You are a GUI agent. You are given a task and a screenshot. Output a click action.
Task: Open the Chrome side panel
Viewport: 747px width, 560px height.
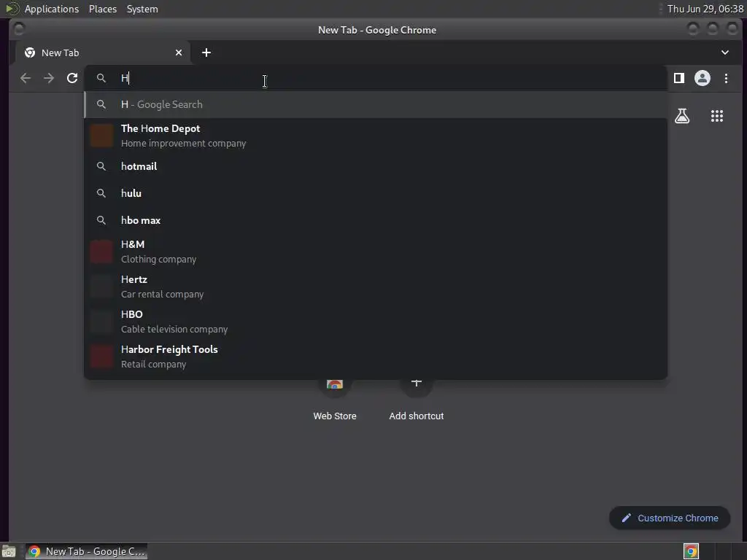coord(679,78)
